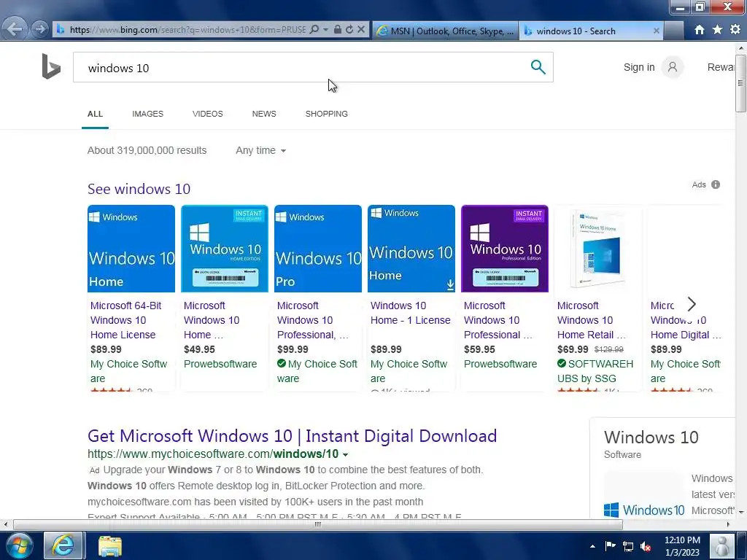Open the Windows 10 Home 1 License thumbnail
Viewport: 747px width, 560px height.
[x=411, y=249]
